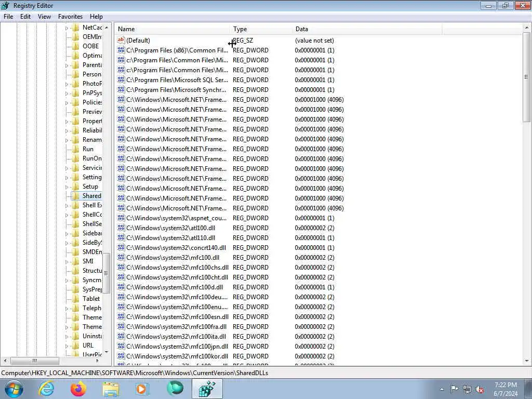Click the tree pane scroll-up arrow

[106, 28]
